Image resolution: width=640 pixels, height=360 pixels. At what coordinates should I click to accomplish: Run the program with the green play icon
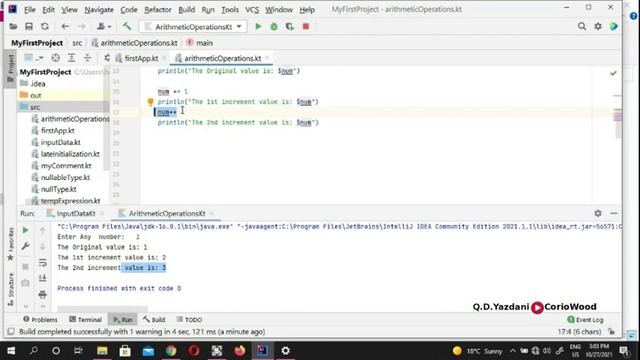pyautogui.click(x=258, y=27)
